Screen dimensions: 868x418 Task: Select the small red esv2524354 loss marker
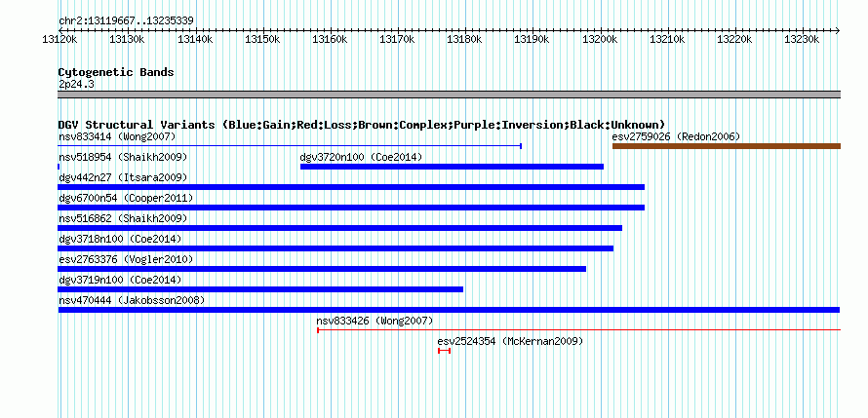444,351
